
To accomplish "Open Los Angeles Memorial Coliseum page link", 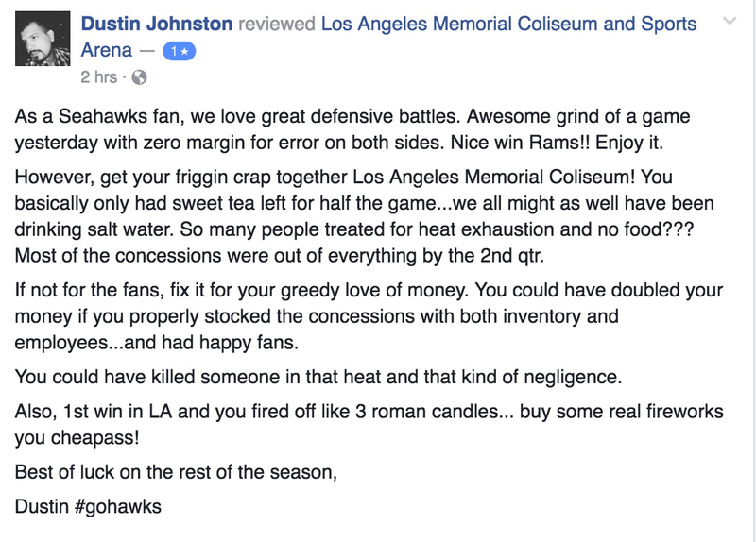I will (508, 24).
